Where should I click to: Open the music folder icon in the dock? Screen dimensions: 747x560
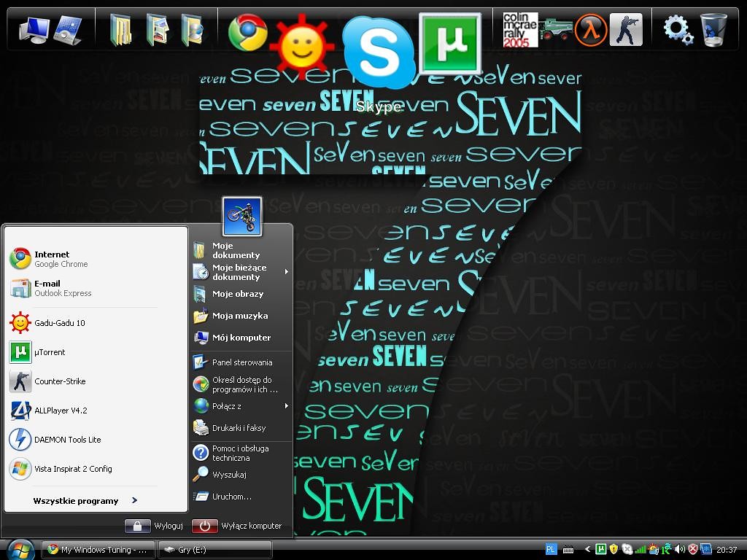coord(193,29)
